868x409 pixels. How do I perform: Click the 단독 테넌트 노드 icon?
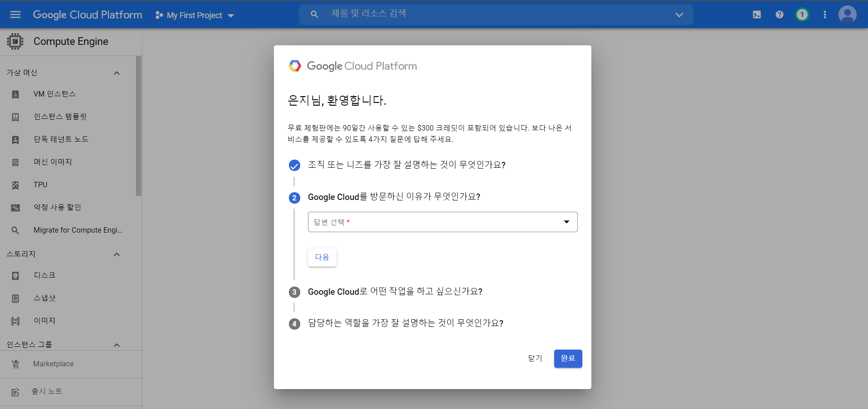(15, 140)
